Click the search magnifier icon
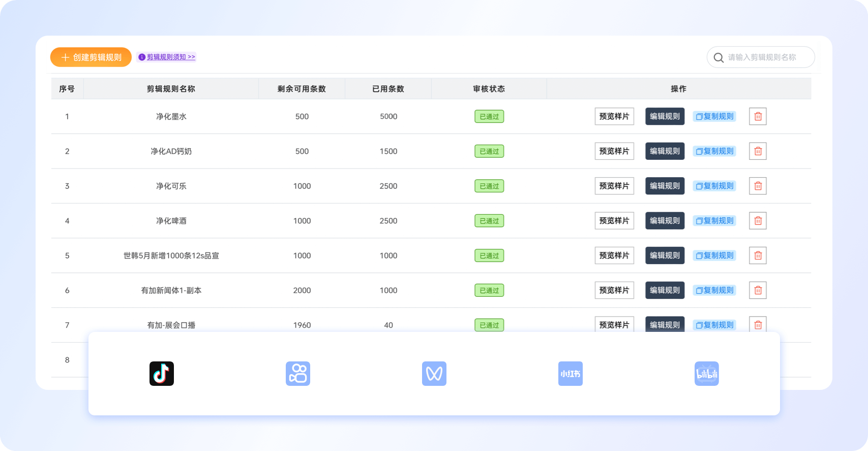 (719, 58)
